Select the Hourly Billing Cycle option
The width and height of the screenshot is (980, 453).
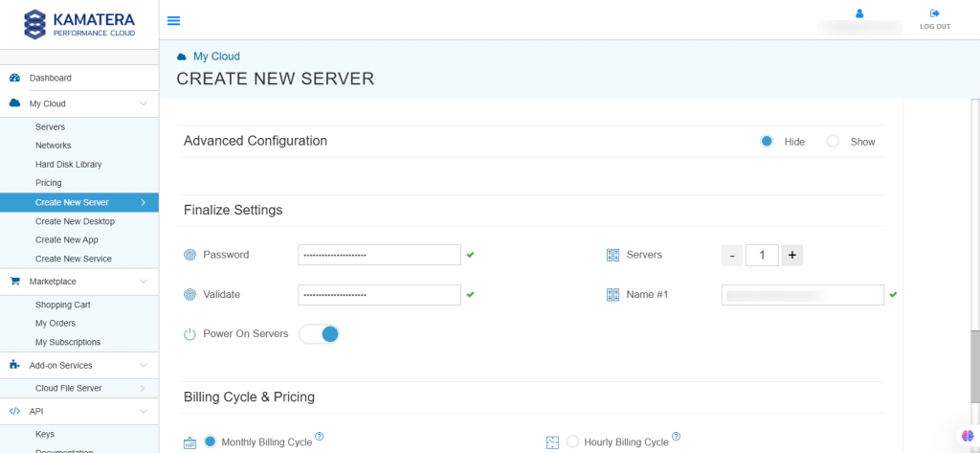coord(573,442)
